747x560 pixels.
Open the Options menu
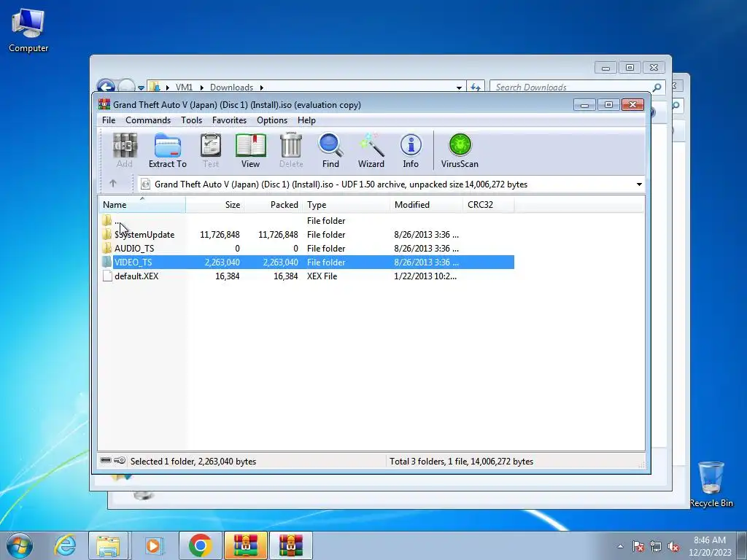(x=272, y=120)
